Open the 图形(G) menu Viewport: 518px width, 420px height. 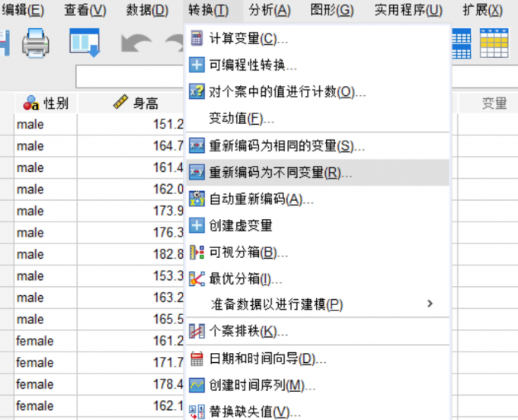point(331,10)
